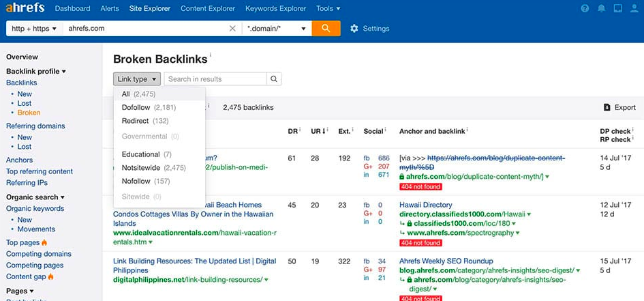Click lock icon beside classifieds1000.com/loc/180
Viewport: 644px width, 301px height.
tap(410, 224)
